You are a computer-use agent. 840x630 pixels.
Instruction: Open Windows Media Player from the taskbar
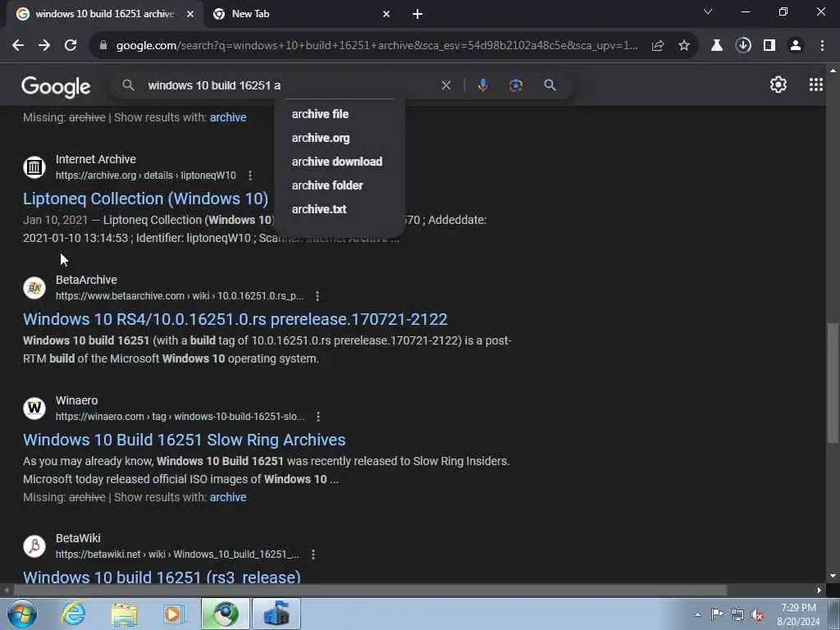[174, 614]
